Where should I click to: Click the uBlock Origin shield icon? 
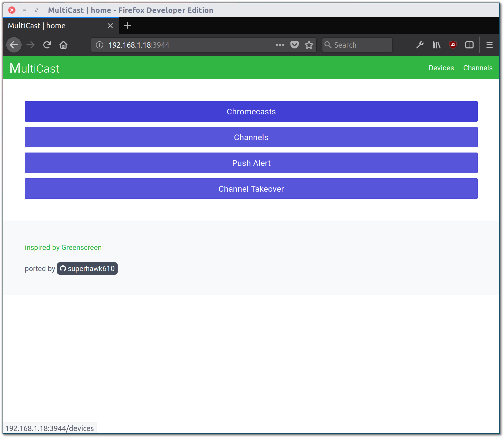click(x=453, y=45)
